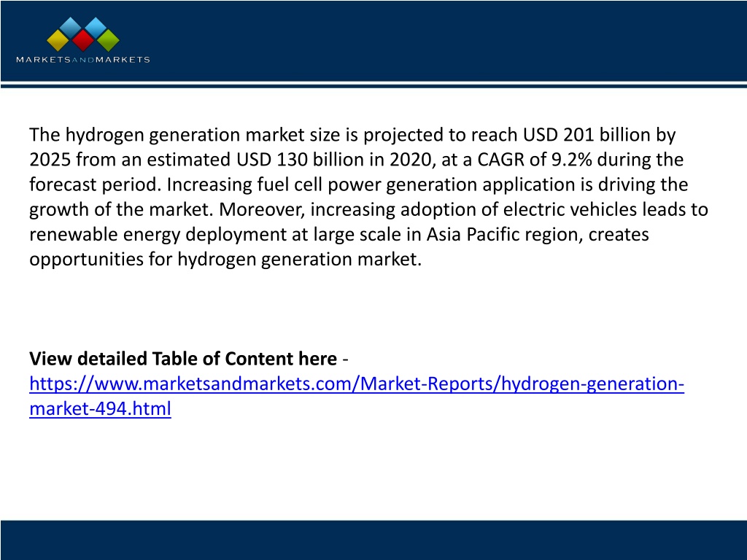
Task: Click the text "CAGR of 9.2%"
Action: 535,160
